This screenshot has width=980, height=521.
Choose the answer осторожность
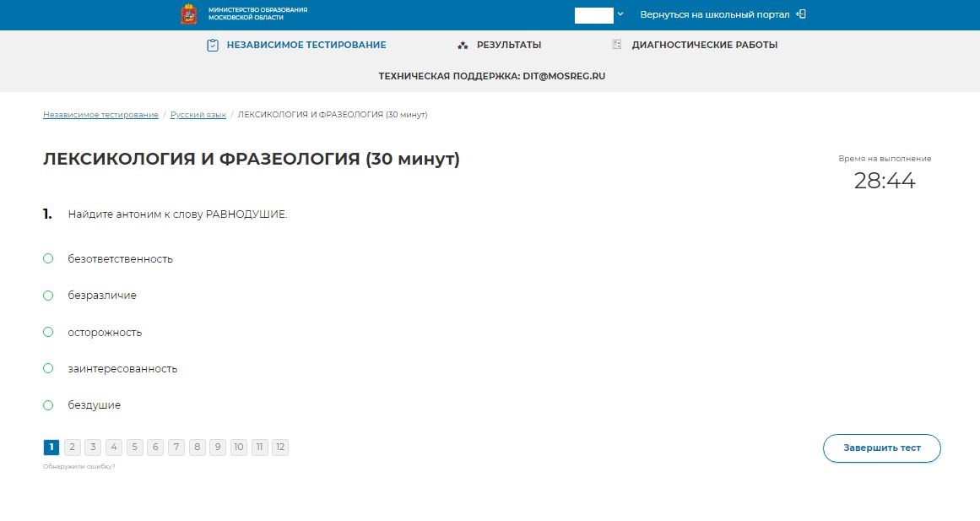48,332
